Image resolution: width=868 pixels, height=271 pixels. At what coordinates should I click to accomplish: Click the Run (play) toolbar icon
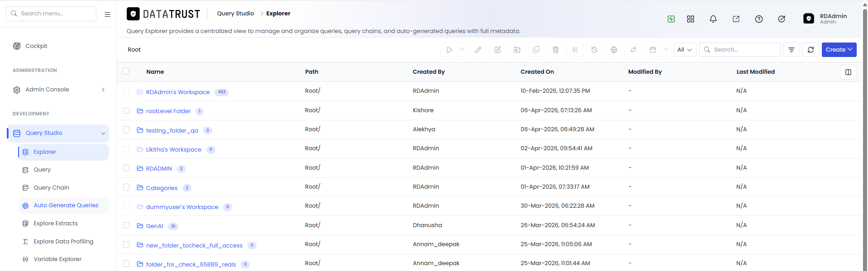pyautogui.click(x=449, y=50)
